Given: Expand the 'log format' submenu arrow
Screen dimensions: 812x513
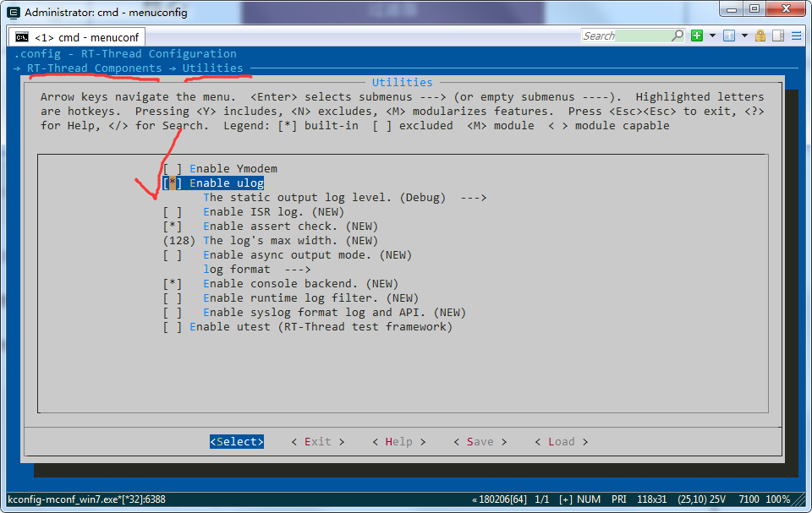Looking at the screenshot, I should pyautogui.click(x=297, y=270).
